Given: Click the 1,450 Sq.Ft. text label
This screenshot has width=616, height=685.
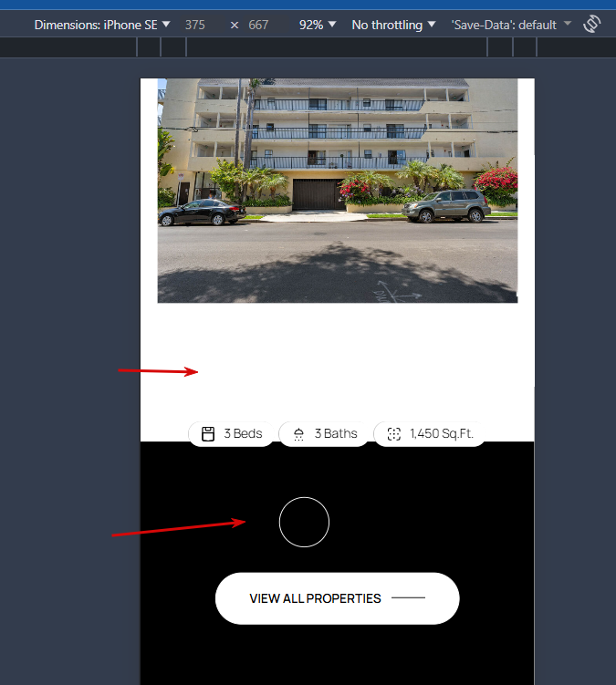Looking at the screenshot, I should point(441,433).
